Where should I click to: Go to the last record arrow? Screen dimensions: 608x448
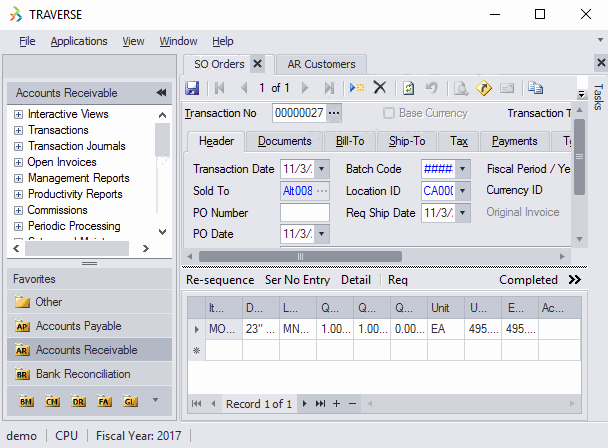coord(329,88)
